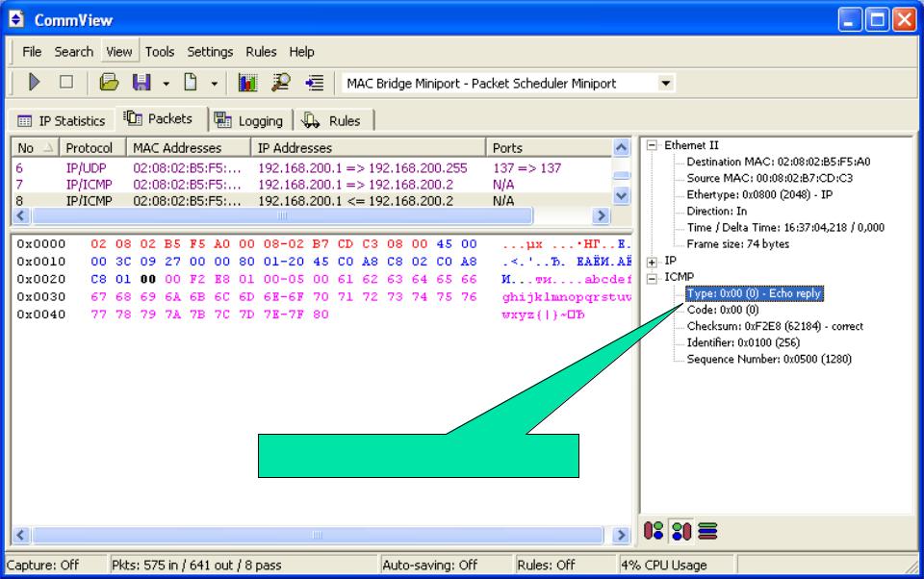924x579 pixels.
Task: Open the Help menu
Action: point(301,52)
